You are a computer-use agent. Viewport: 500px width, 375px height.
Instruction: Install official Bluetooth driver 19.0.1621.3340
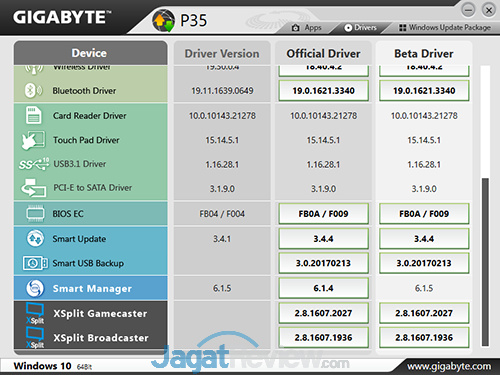324,91
